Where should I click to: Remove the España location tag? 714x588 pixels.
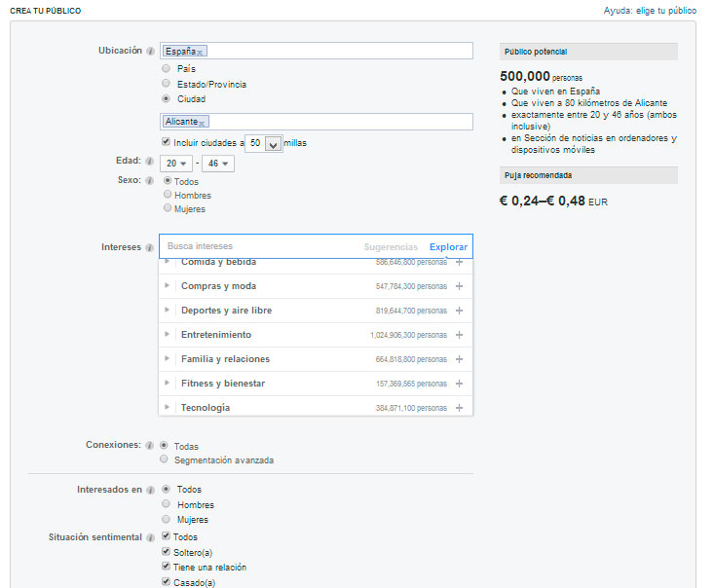[x=200, y=53]
